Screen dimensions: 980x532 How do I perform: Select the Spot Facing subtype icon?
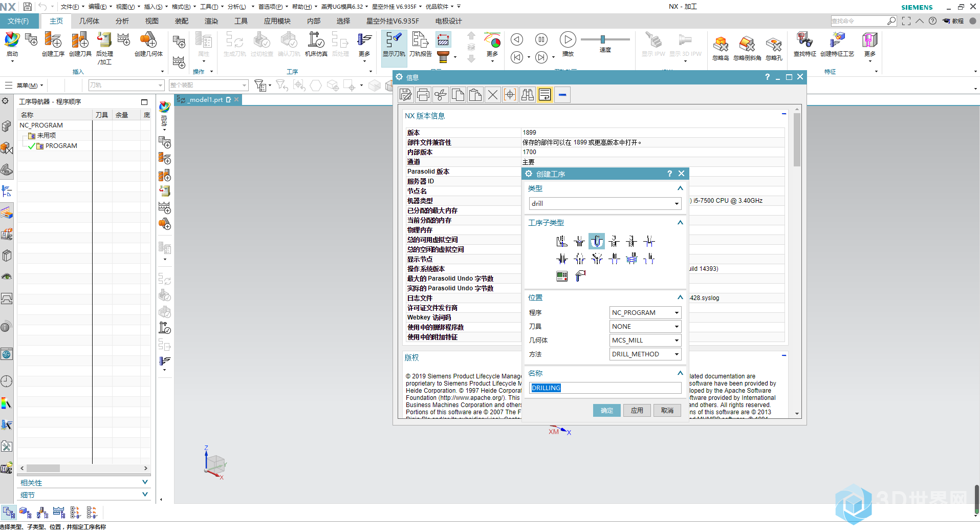562,241
